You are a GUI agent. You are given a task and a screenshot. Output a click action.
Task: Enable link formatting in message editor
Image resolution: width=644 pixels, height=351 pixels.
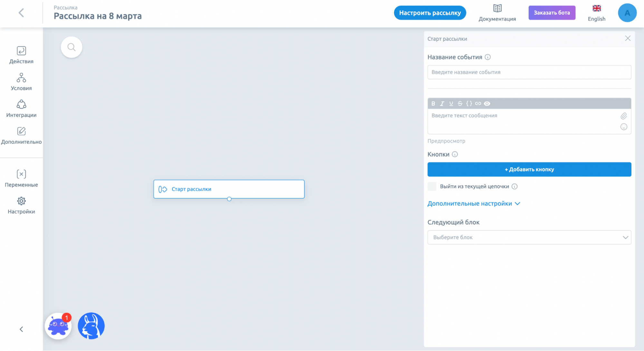477,103
